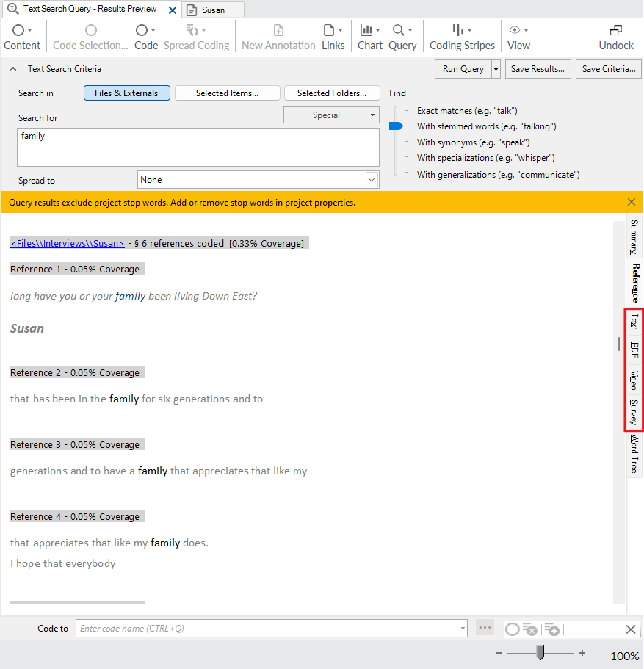Choose Selected Folders search scope
The height and width of the screenshot is (669, 644).
click(x=332, y=93)
